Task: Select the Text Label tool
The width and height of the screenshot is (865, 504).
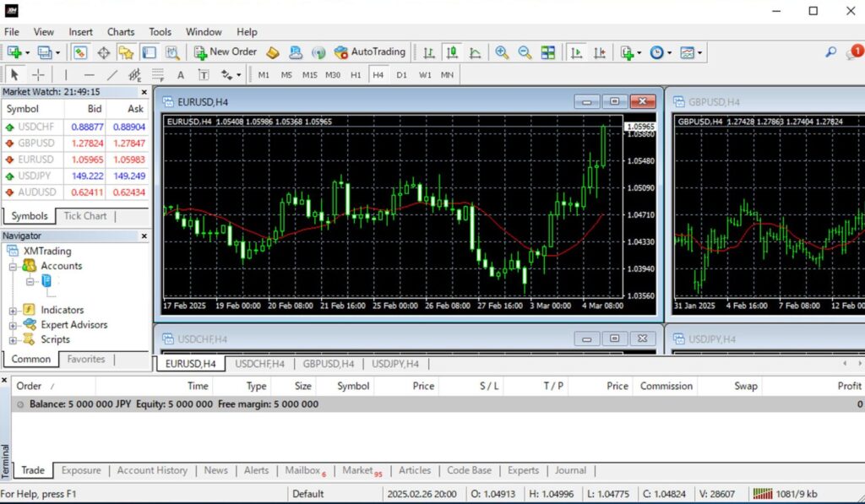Action: coord(204,74)
